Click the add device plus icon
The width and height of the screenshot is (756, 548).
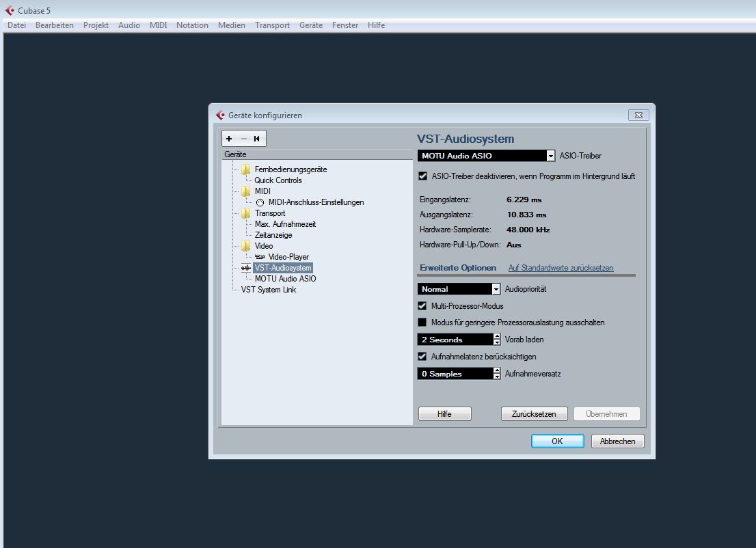tap(229, 139)
